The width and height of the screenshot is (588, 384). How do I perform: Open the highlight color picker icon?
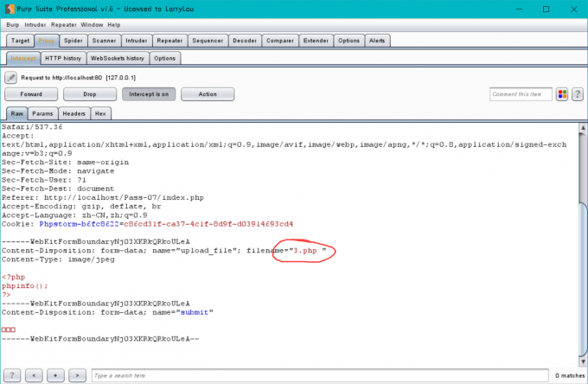(x=562, y=94)
